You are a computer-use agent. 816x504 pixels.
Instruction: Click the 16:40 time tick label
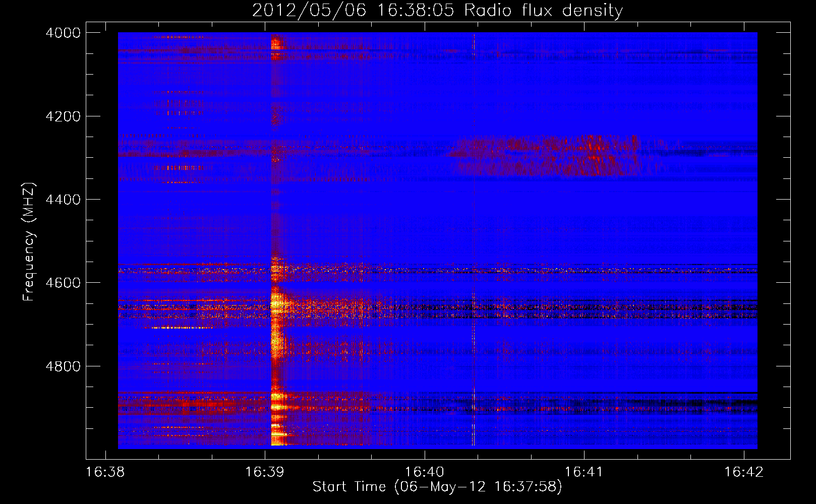pyautogui.click(x=425, y=472)
